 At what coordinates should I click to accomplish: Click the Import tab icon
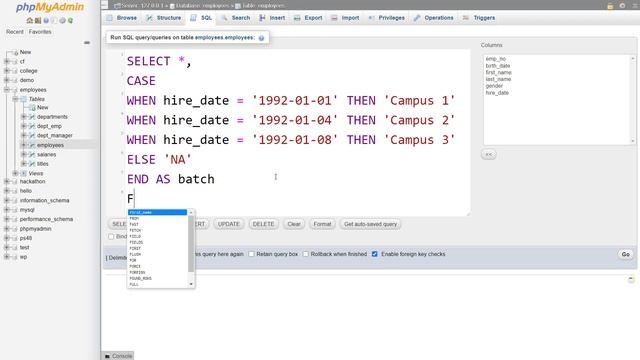pos(334,18)
